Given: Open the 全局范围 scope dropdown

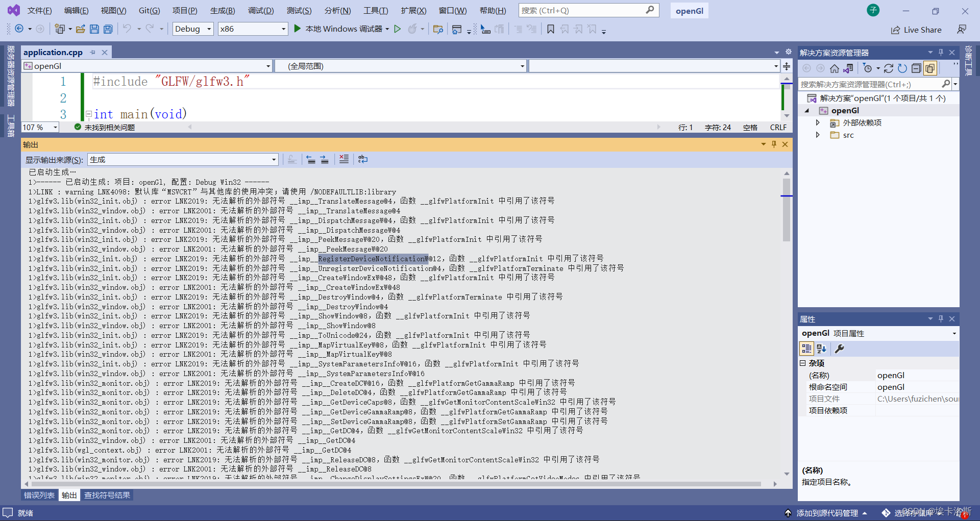Looking at the screenshot, I should click(x=401, y=66).
